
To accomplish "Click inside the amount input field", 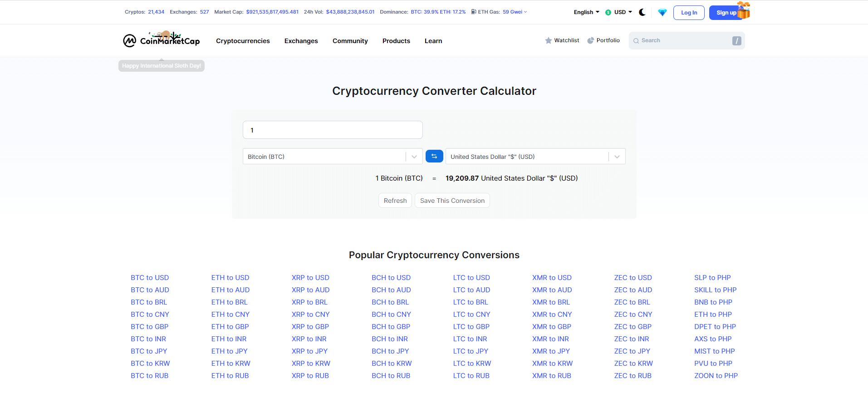I will pos(332,130).
